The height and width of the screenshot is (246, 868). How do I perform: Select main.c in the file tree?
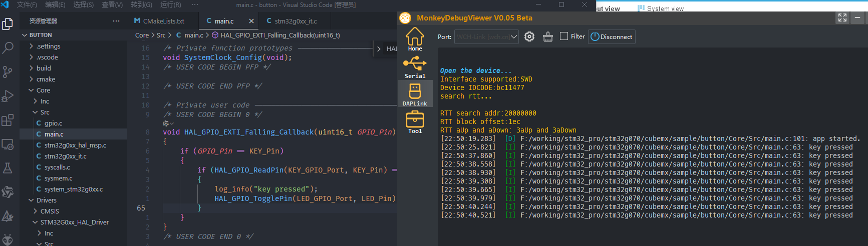click(x=73, y=134)
